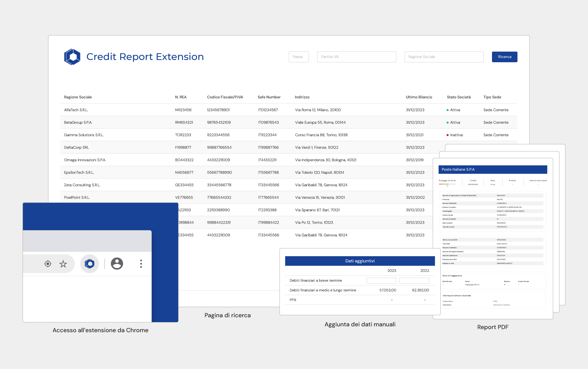The height and width of the screenshot is (369, 588).
Task: Click 2023 Debiti finanziari a breve termine field
Action: (381, 281)
